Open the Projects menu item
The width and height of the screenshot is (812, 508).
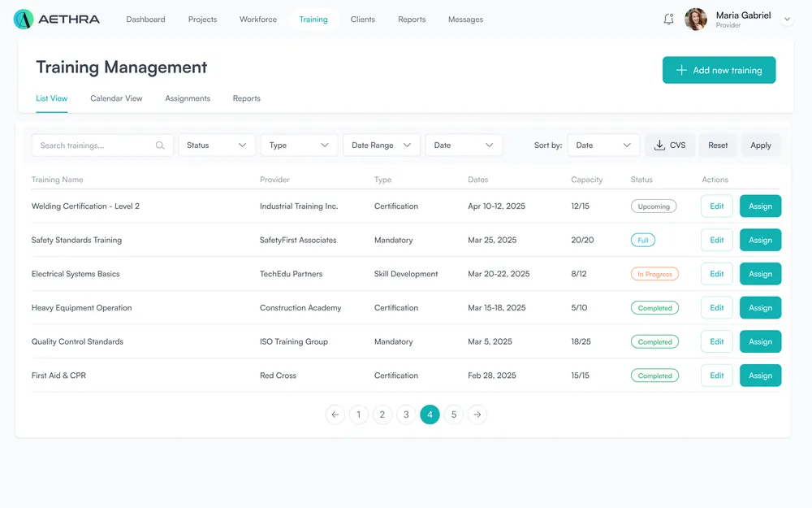coord(202,20)
